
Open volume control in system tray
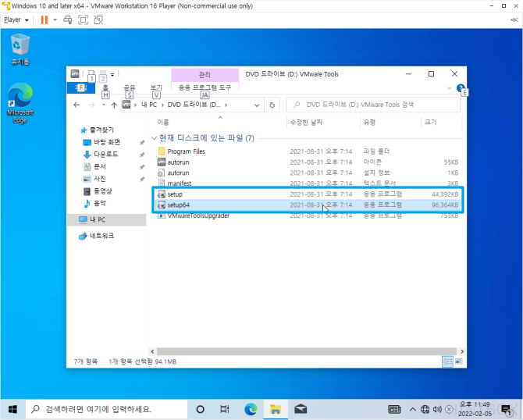click(x=437, y=409)
